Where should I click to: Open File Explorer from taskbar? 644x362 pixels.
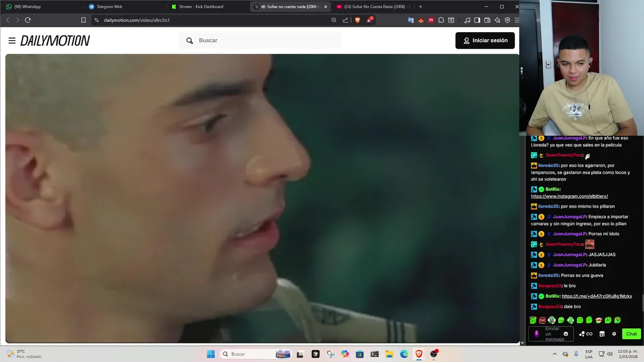click(x=389, y=354)
